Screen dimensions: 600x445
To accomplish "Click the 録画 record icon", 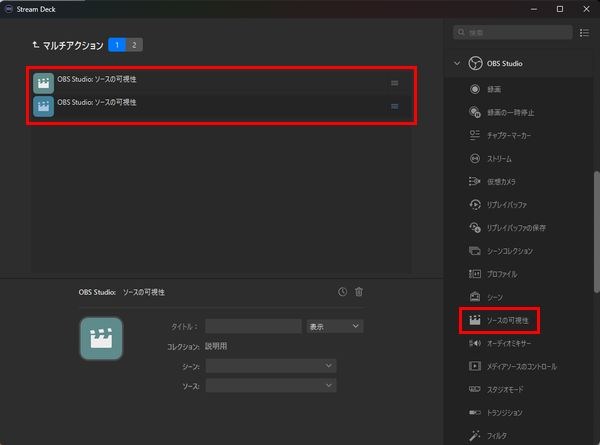I will coord(474,89).
